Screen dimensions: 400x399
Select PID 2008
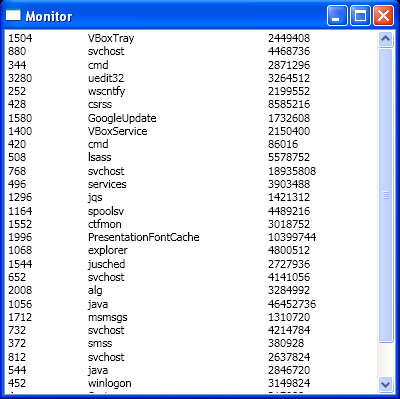pos(20,290)
